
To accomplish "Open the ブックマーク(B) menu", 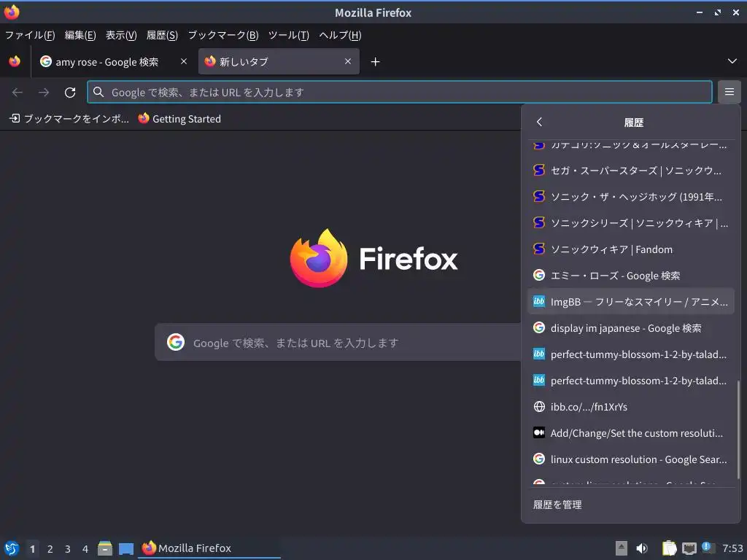I will [223, 35].
